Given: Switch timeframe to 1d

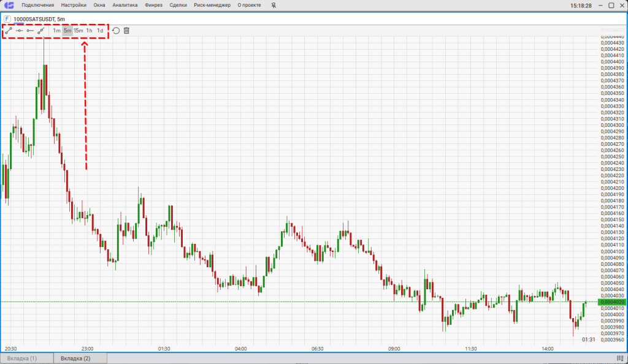Looking at the screenshot, I should tap(100, 31).
